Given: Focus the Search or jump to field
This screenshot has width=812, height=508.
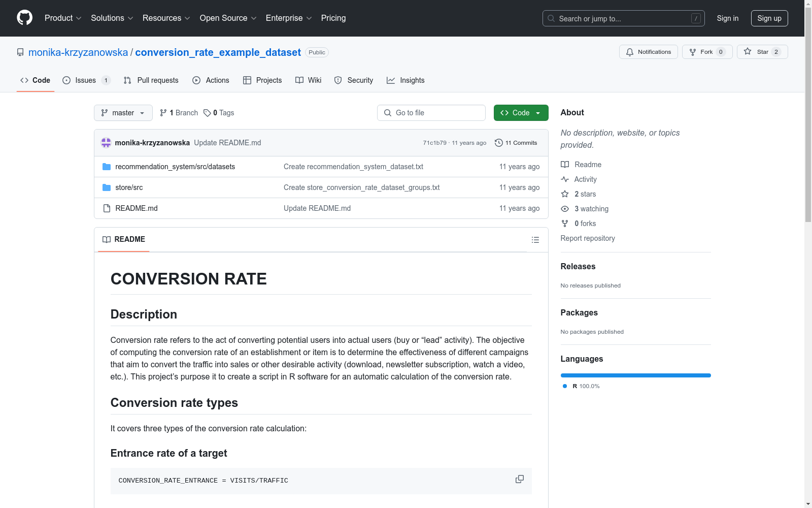Looking at the screenshot, I should click(x=623, y=18).
